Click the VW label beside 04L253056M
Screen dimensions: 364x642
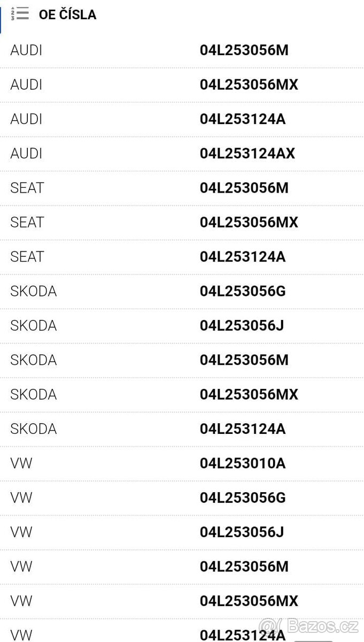(x=21, y=566)
